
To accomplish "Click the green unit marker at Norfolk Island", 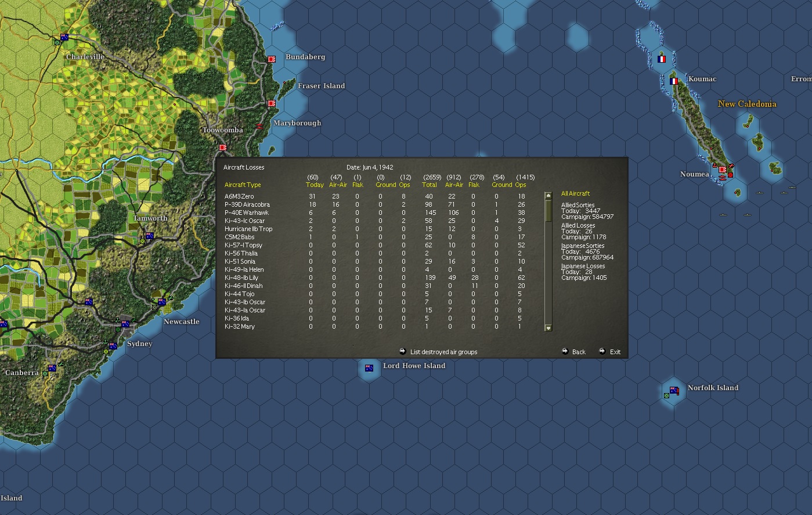I will coord(666,395).
